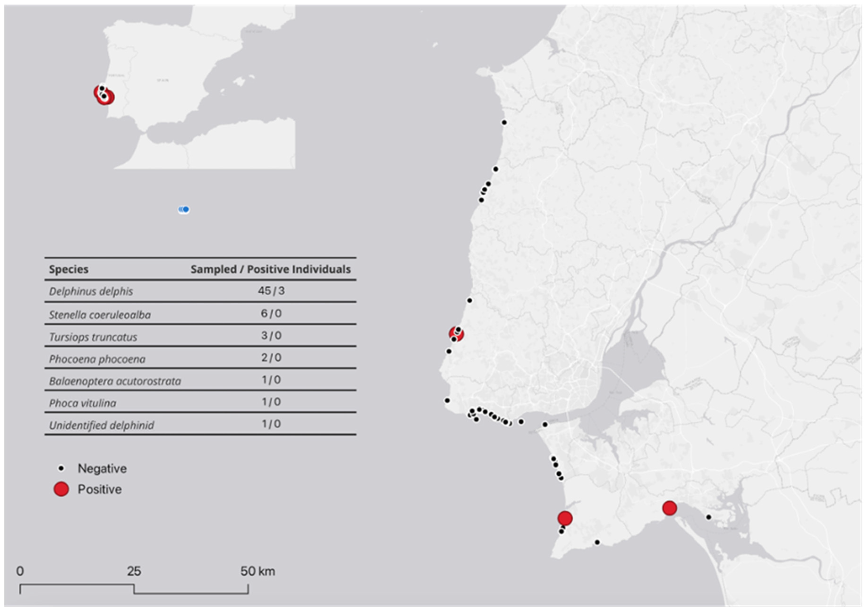Viewport: 868px width, 613px height.
Task: Click the Stenella coeruleoalba species name
Action: (x=100, y=314)
